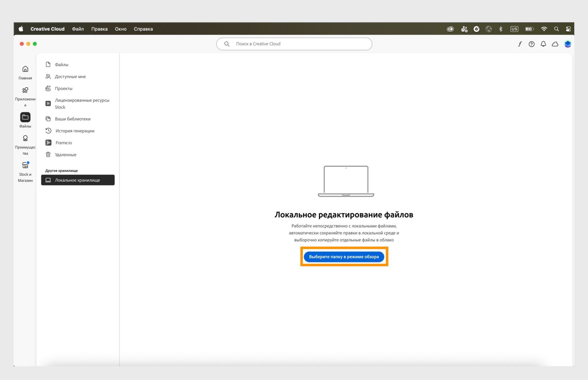Open the US input source menu

point(514,29)
